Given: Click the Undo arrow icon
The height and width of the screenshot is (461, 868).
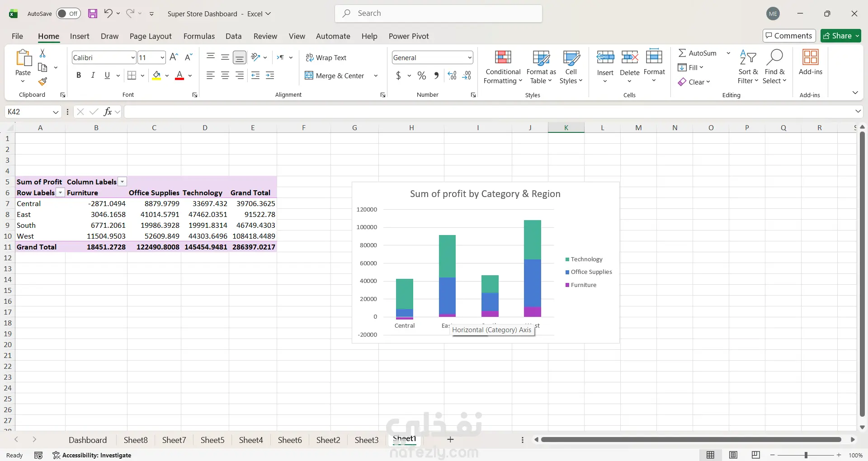Looking at the screenshot, I should point(108,14).
